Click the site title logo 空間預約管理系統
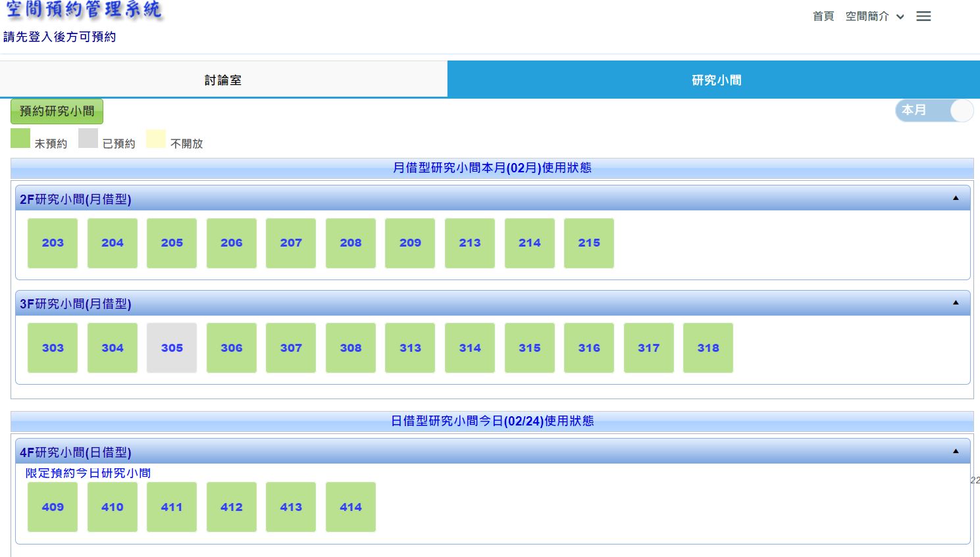The height and width of the screenshot is (557, 980). (x=84, y=11)
